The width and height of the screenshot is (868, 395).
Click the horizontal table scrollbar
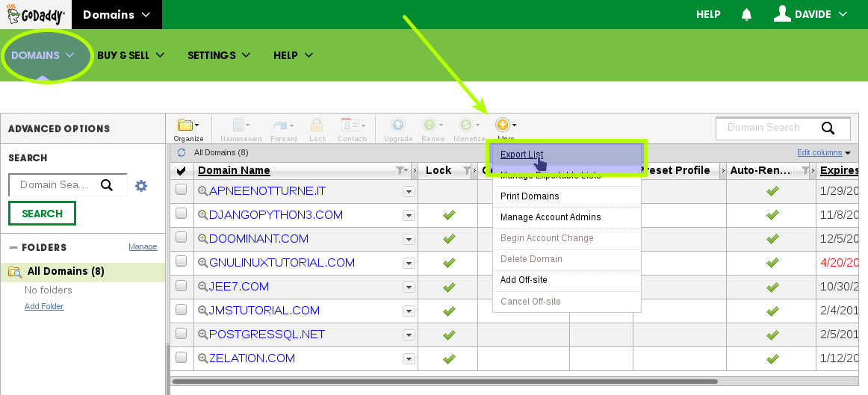445,382
